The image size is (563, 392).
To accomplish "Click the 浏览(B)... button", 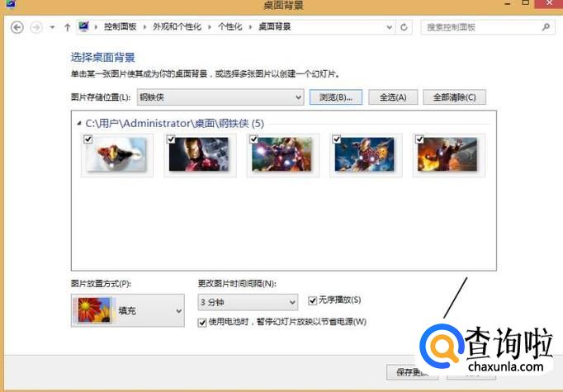I will coord(336,97).
